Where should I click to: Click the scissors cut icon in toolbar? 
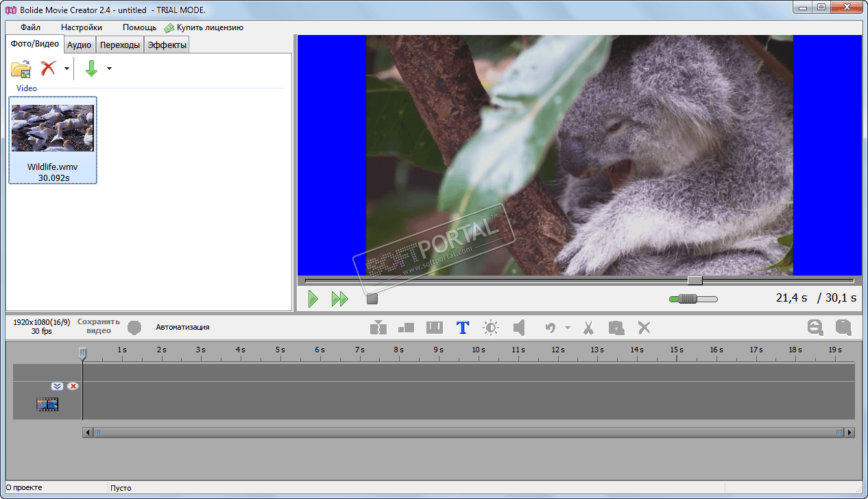click(x=588, y=328)
